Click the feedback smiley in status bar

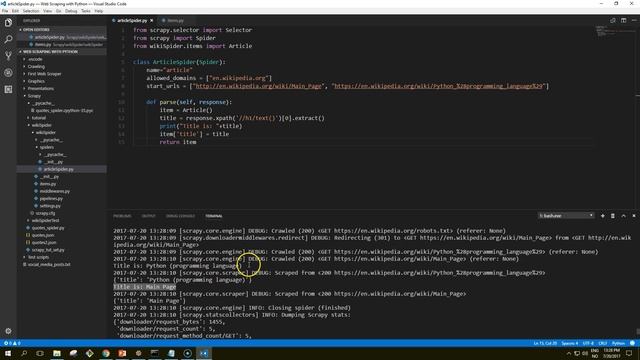coord(632,343)
